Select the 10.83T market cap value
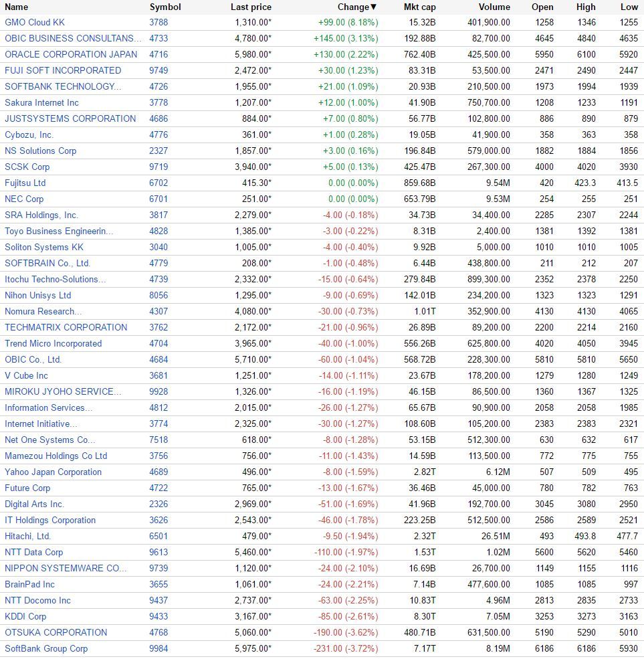644x659 pixels. pyautogui.click(x=423, y=601)
